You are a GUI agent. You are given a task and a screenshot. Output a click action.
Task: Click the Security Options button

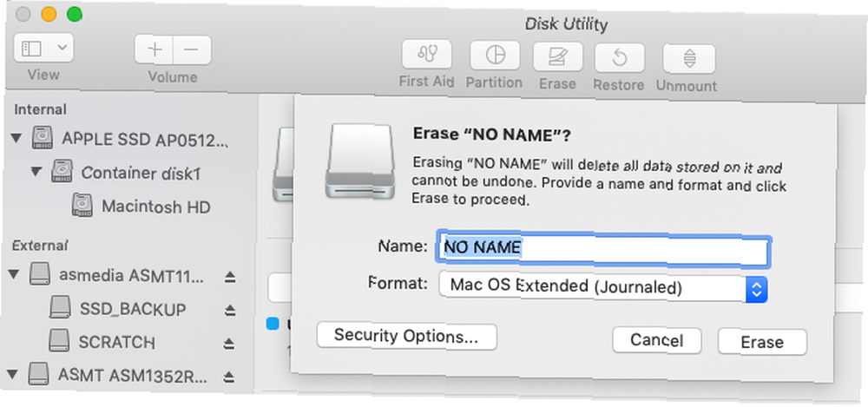407,336
